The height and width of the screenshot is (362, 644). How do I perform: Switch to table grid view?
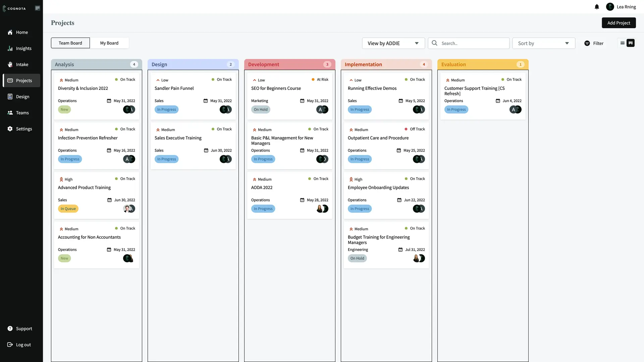(x=622, y=43)
